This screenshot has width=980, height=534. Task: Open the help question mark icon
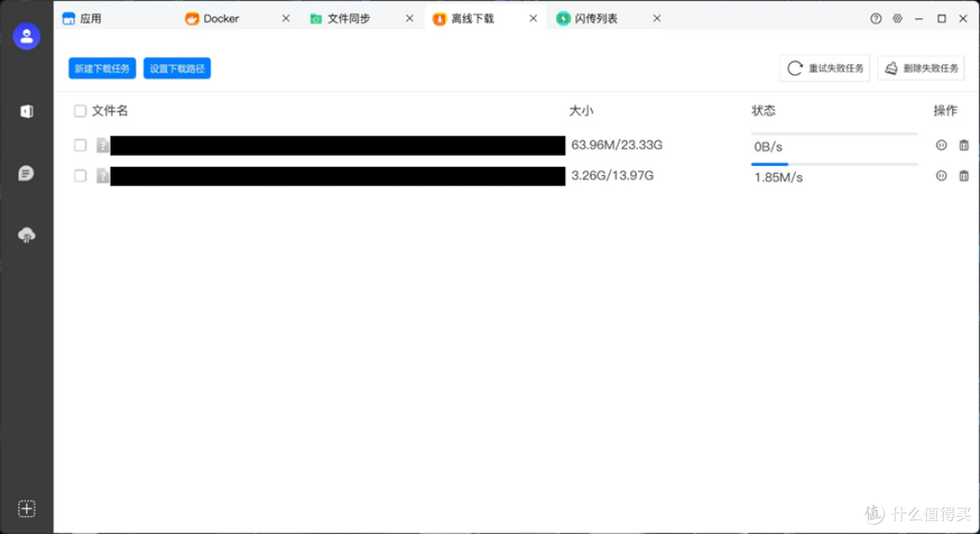click(x=876, y=19)
